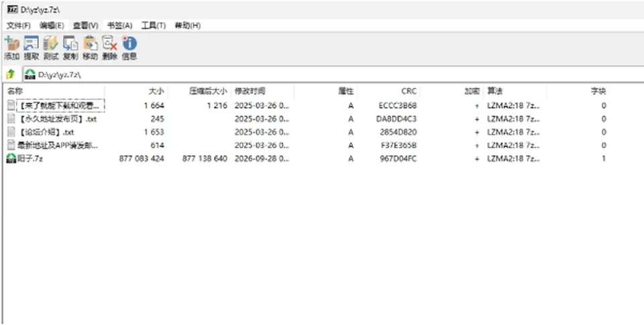This screenshot has height=325, width=644.
Task: Open the 帮助(H) menu
Action: pos(187,26)
